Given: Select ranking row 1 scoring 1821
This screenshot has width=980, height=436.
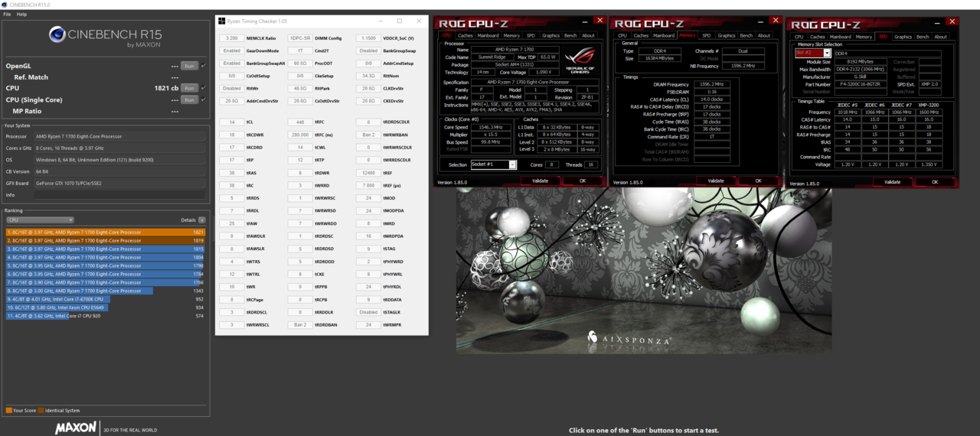Looking at the screenshot, I should [x=105, y=232].
